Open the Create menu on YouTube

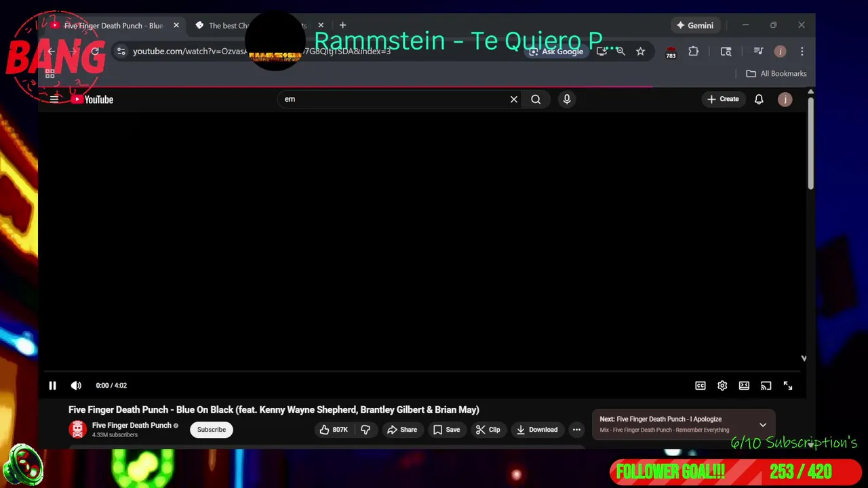[723, 99]
